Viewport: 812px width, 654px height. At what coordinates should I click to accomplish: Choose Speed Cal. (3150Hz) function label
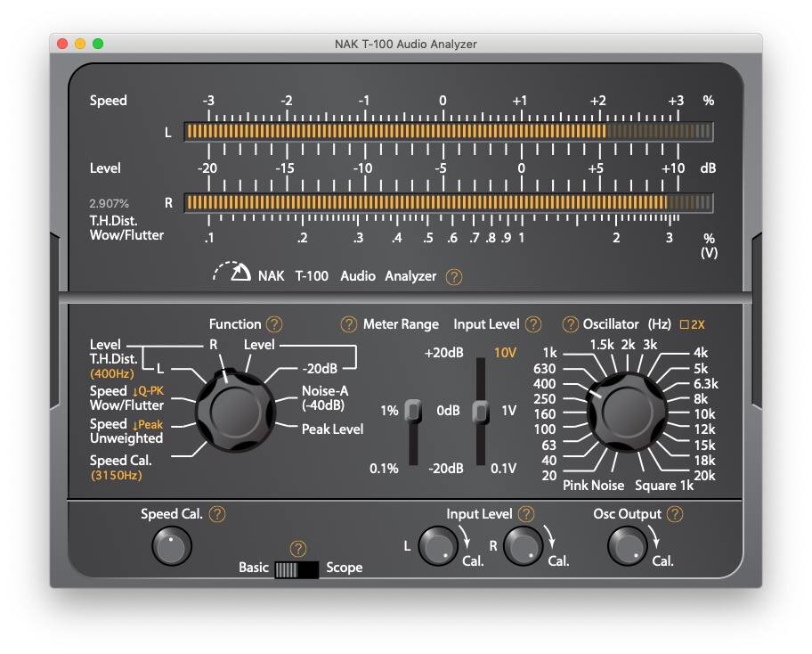click(x=120, y=468)
